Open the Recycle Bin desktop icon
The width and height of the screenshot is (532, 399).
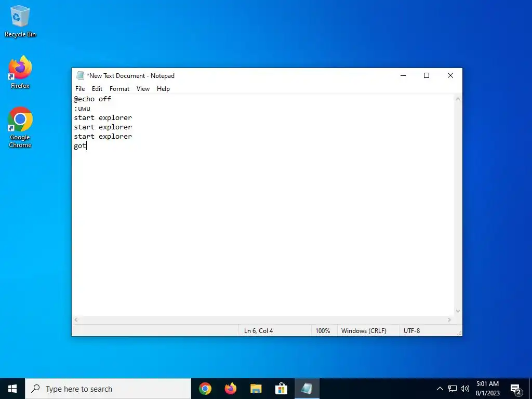pos(20,21)
